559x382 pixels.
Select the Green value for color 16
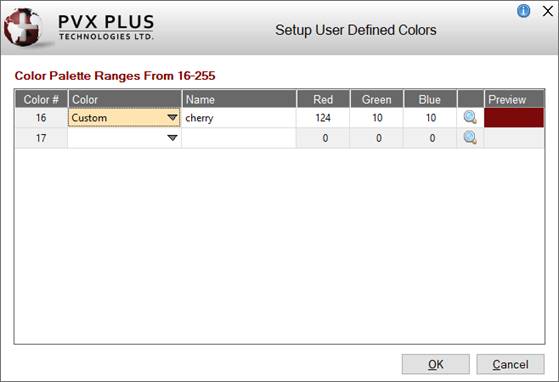[x=376, y=118]
